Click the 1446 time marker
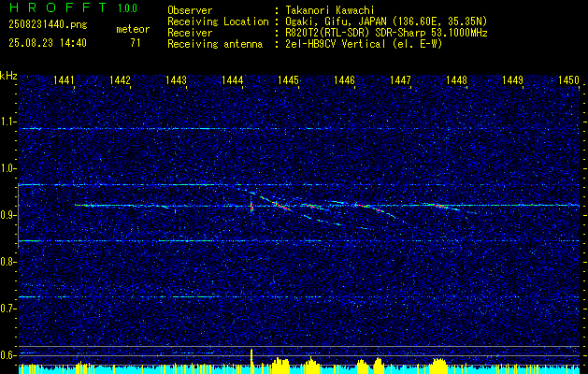 tap(344, 79)
